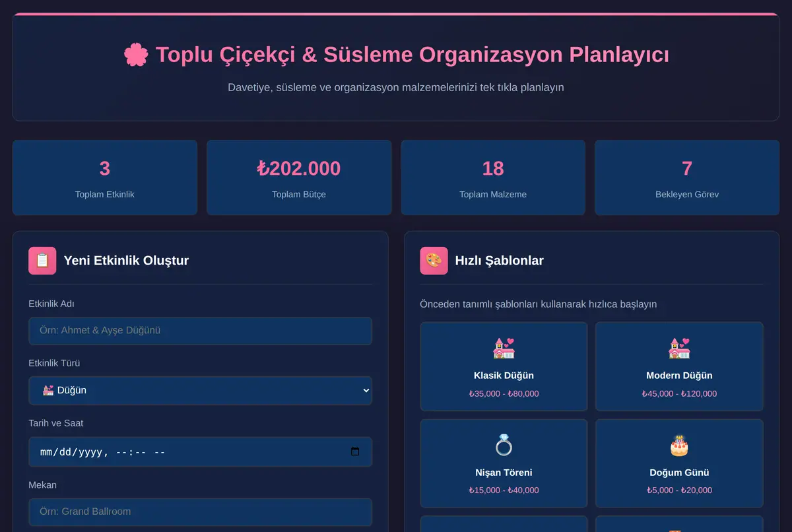Open the Etkinlik Türü dropdown showing Düğün
This screenshot has width=792, height=532.
200,391
